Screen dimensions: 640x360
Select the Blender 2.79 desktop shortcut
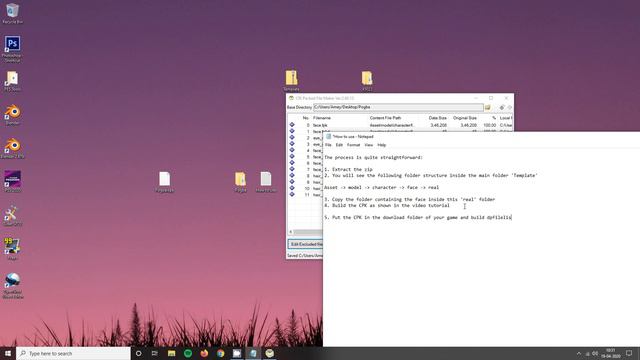coord(12,148)
